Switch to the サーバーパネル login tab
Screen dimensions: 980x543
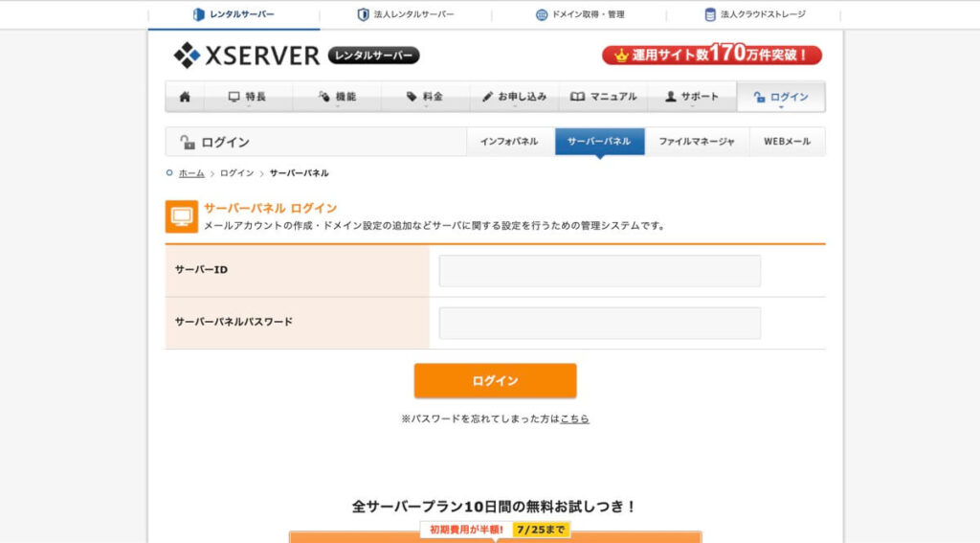[x=599, y=142]
